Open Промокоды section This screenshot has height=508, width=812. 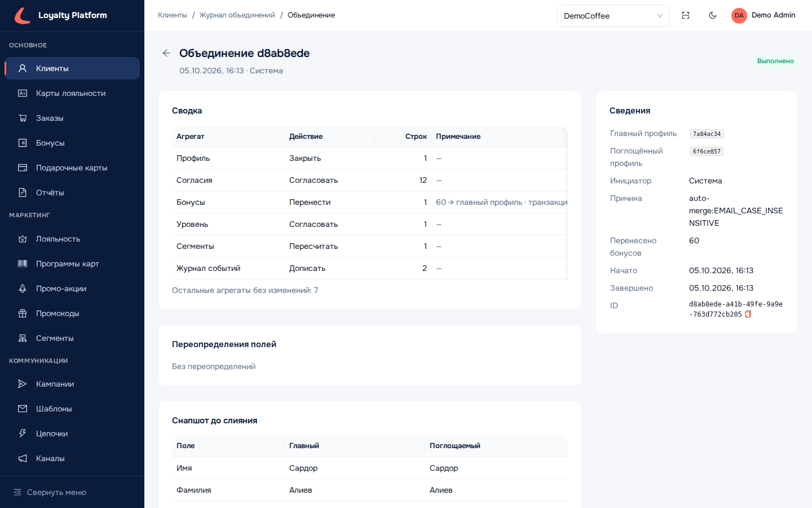(x=72, y=313)
